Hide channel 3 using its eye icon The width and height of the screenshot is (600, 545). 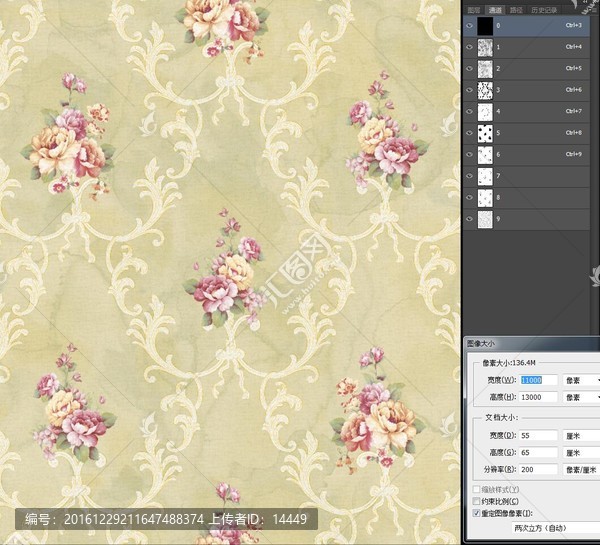[x=470, y=90]
